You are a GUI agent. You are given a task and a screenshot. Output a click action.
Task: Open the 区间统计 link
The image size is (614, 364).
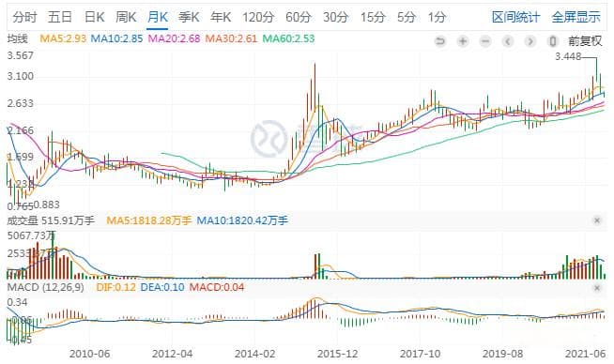(515, 17)
